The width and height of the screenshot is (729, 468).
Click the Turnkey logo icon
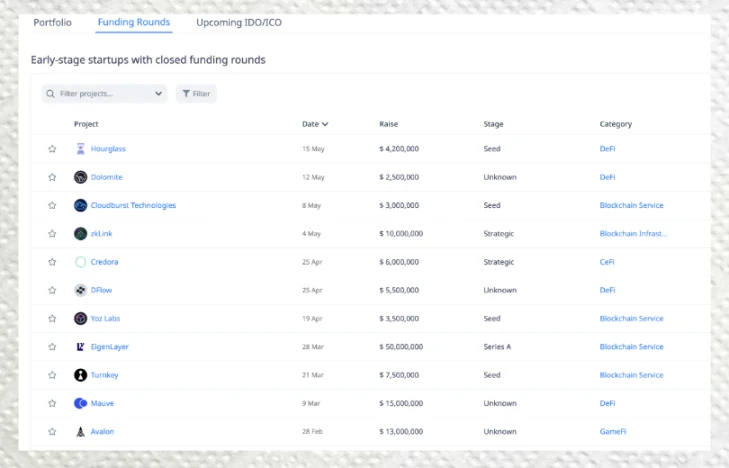pyautogui.click(x=80, y=375)
